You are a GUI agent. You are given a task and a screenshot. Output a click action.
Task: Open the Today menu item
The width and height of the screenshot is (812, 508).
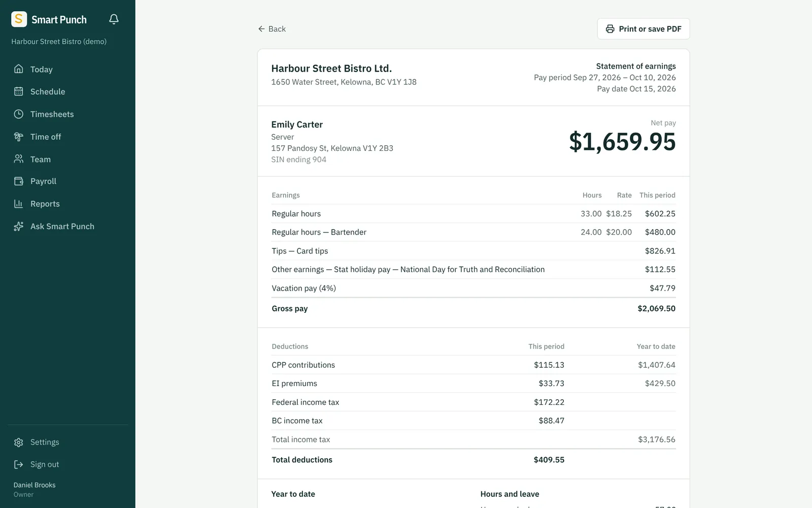68,69
